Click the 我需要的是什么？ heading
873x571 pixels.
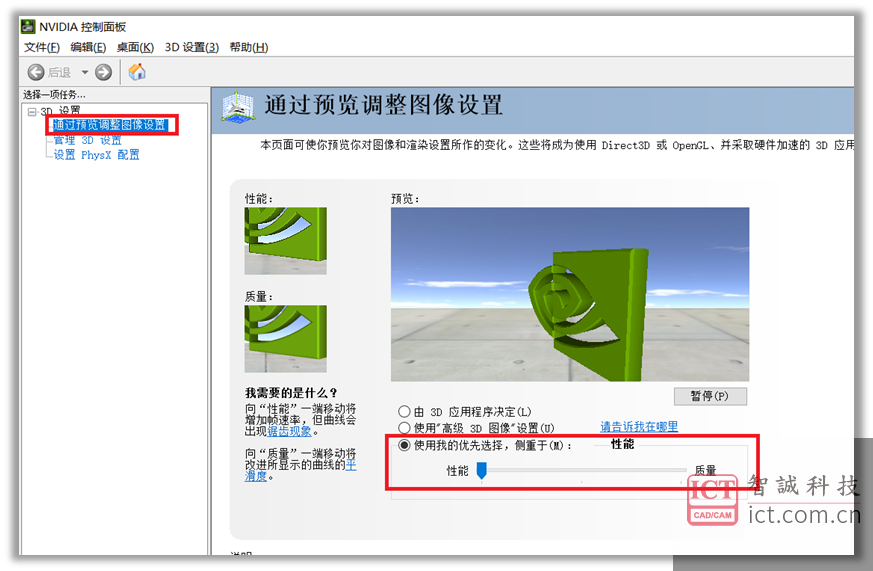[291, 393]
